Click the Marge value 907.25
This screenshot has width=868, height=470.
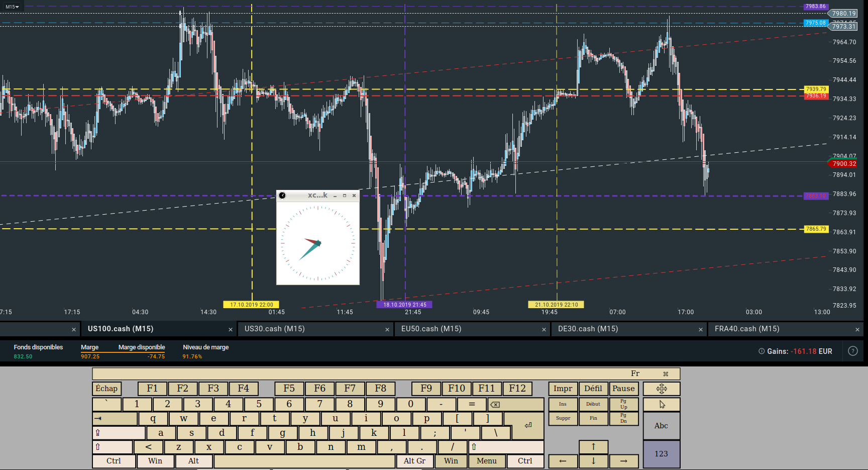click(x=90, y=356)
